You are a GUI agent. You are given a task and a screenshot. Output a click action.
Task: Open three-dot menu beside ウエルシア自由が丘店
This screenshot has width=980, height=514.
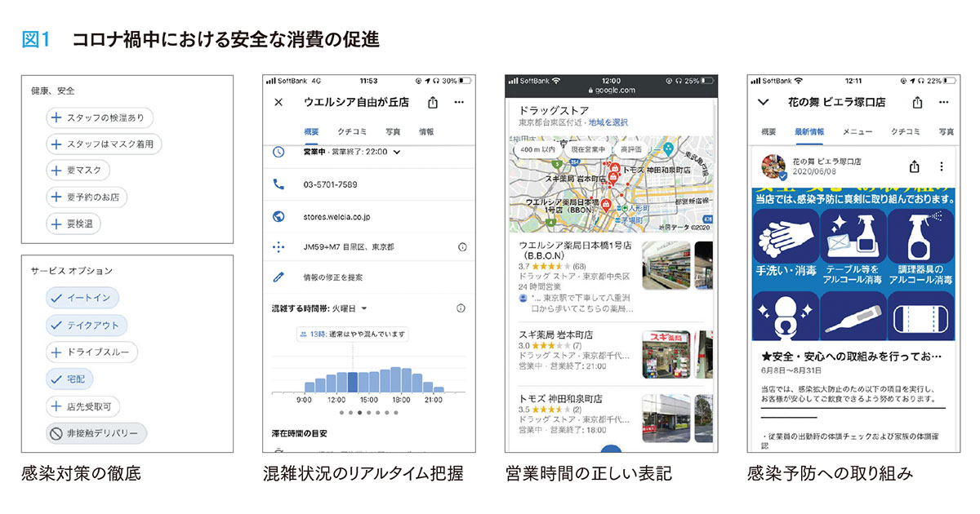tap(459, 103)
